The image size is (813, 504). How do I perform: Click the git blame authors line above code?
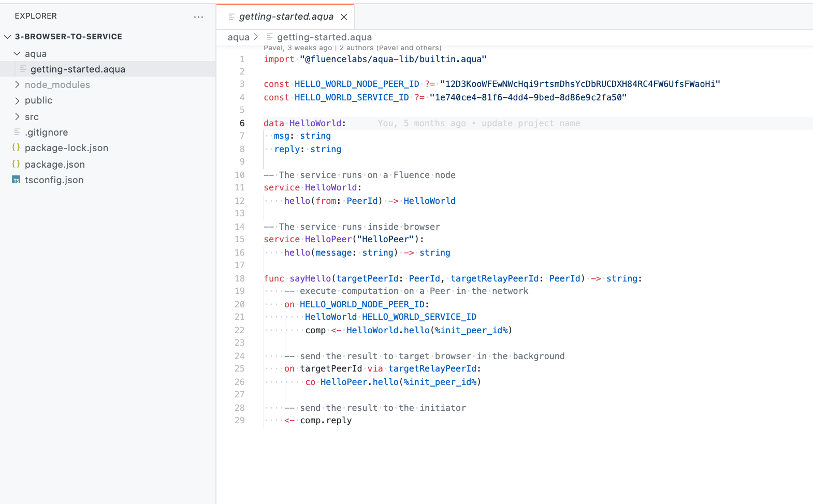[x=353, y=48]
